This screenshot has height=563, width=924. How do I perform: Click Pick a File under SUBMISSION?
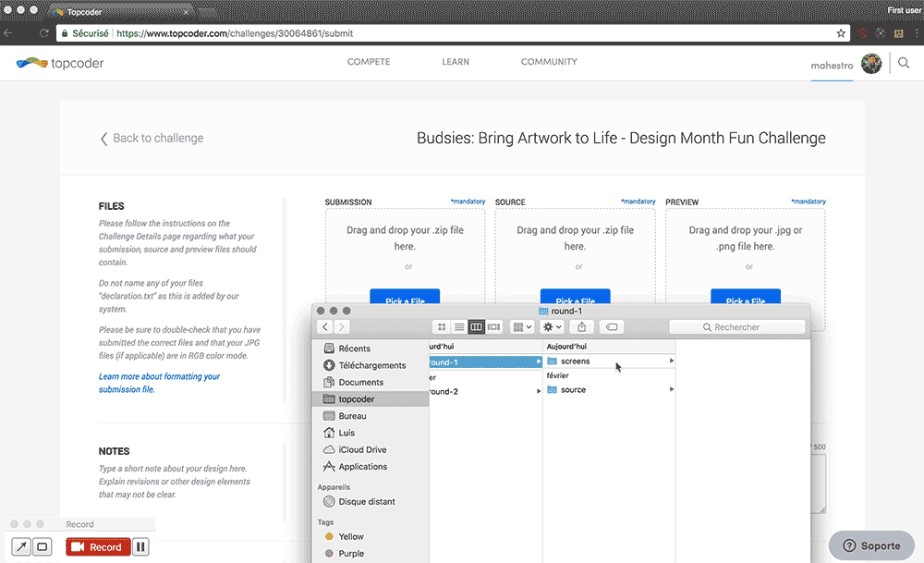click(x=405, y=297)
